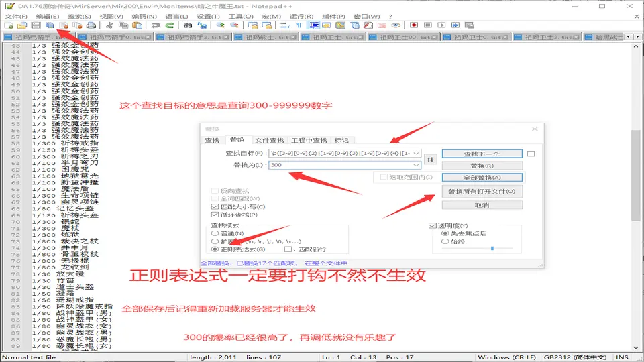Open the 祖玛教主.txt document tab

[x=266, y=37]
